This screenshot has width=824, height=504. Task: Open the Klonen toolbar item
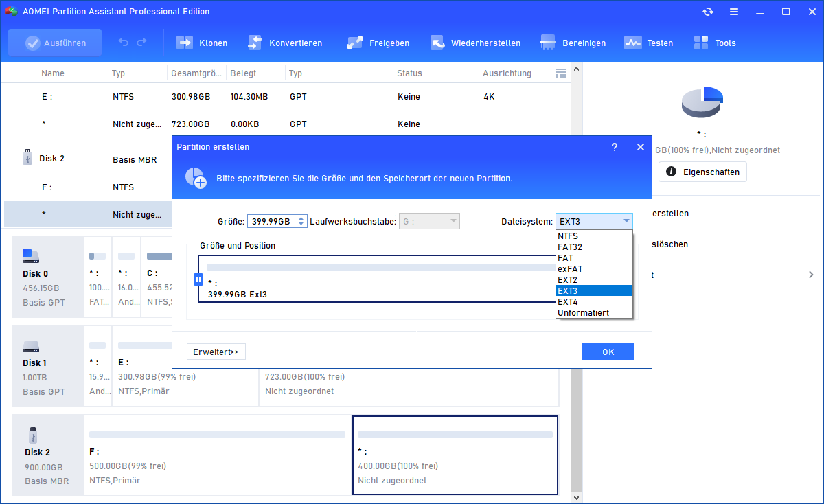pos(202,43)
